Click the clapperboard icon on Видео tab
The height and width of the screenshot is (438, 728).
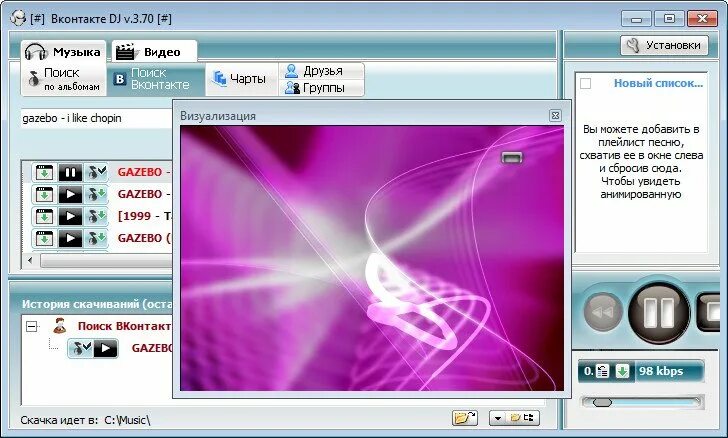coord(126,52)
